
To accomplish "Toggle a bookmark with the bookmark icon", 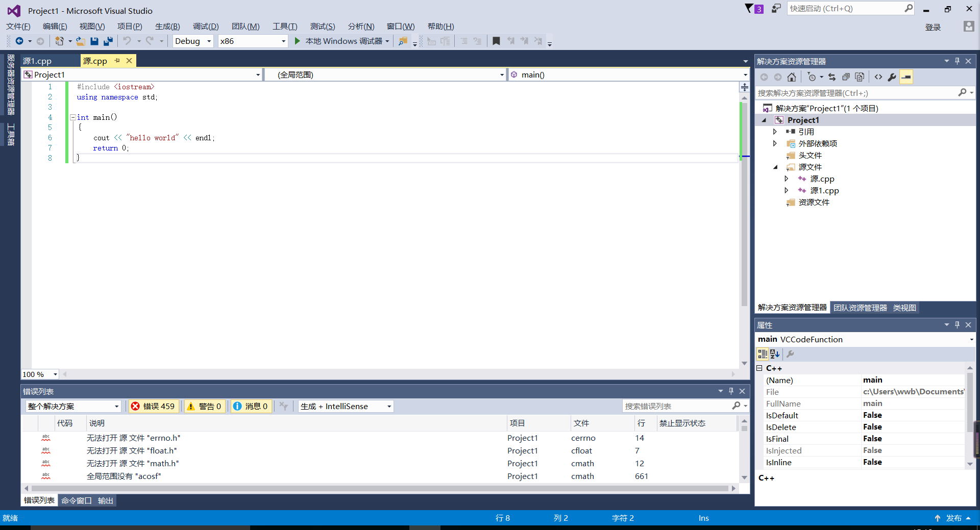I will [496, 41].
